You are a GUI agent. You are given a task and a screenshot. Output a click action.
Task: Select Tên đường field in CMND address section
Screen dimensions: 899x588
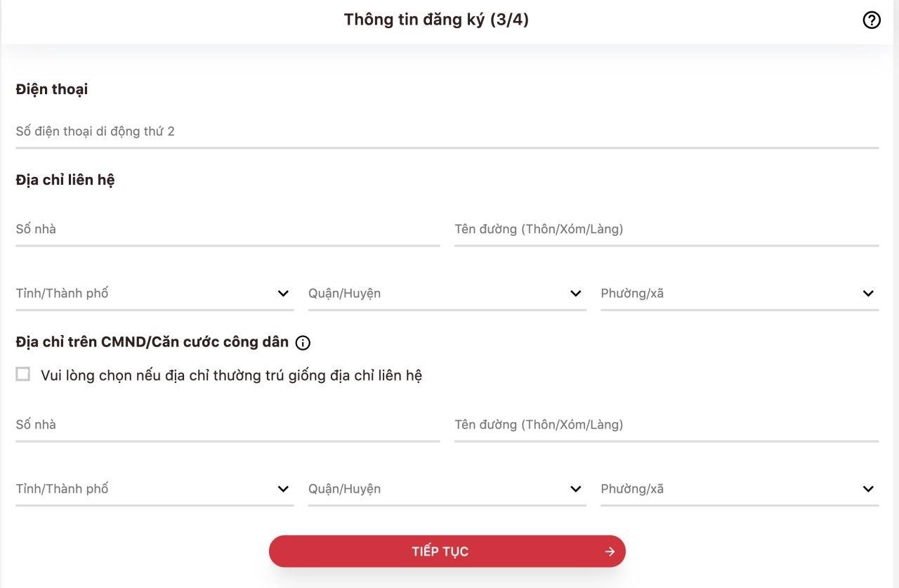666,424
